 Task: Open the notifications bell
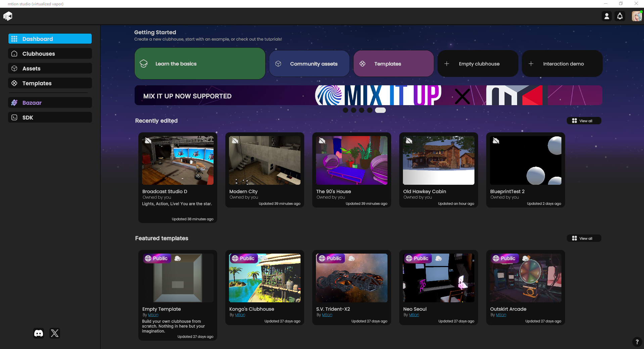620,16
